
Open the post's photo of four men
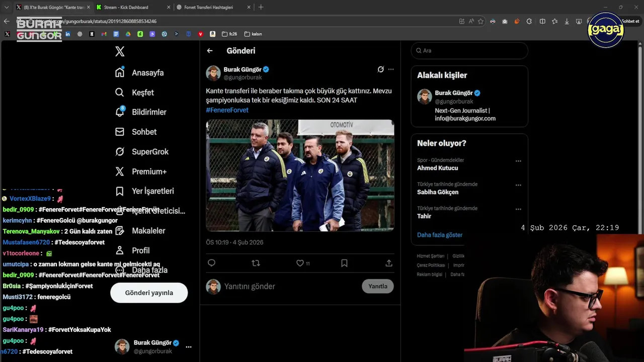click(x=300, y=175)
